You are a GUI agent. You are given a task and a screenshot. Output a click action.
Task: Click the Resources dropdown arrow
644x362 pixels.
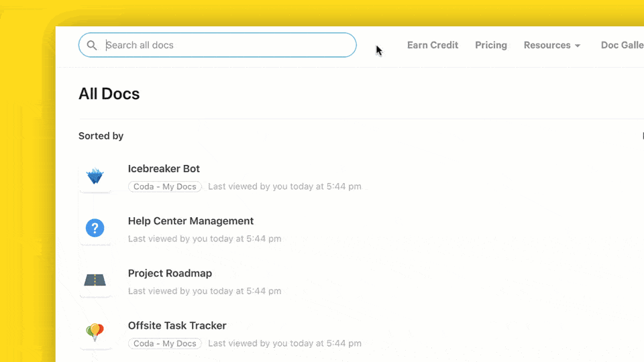(x=578, y=46)
